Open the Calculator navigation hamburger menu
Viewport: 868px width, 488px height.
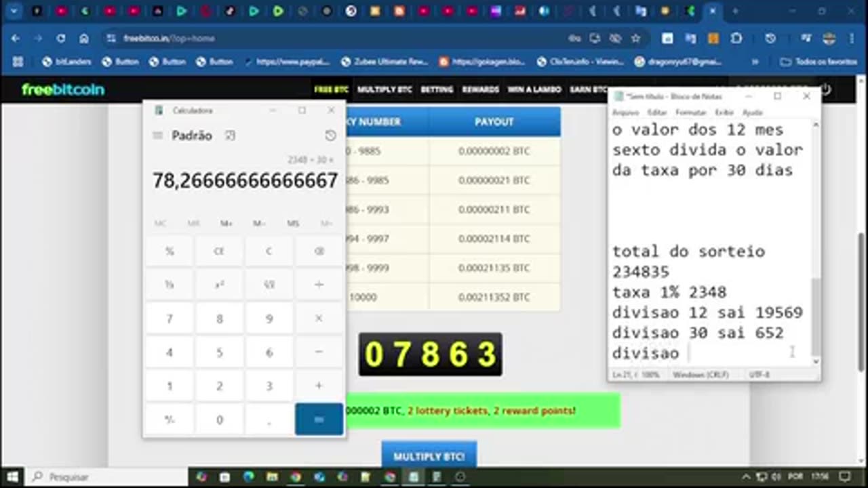pos(157,136)
